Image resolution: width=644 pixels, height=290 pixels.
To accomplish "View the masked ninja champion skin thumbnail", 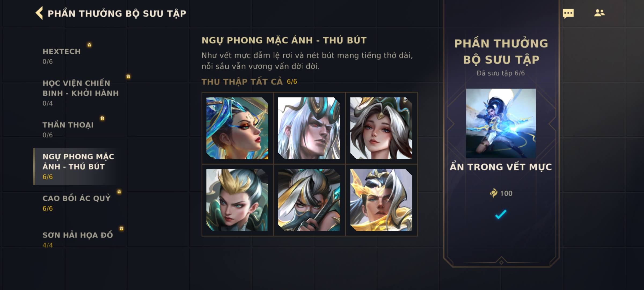I will (x=309, y=200).
